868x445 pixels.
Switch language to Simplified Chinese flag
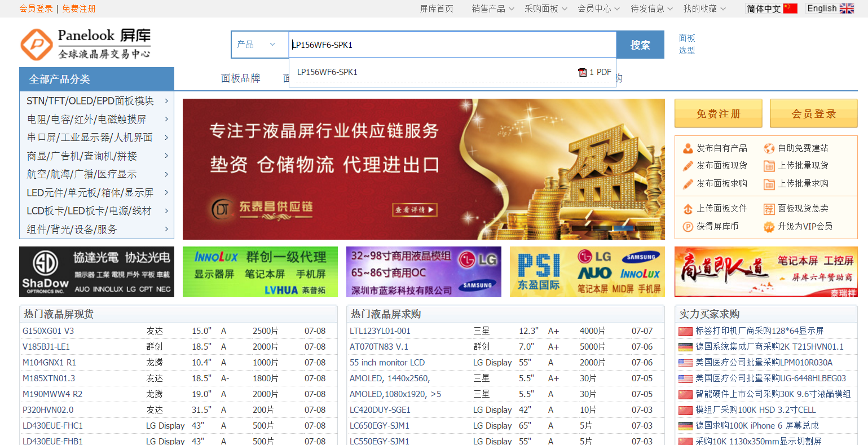[x=790, y=8]
